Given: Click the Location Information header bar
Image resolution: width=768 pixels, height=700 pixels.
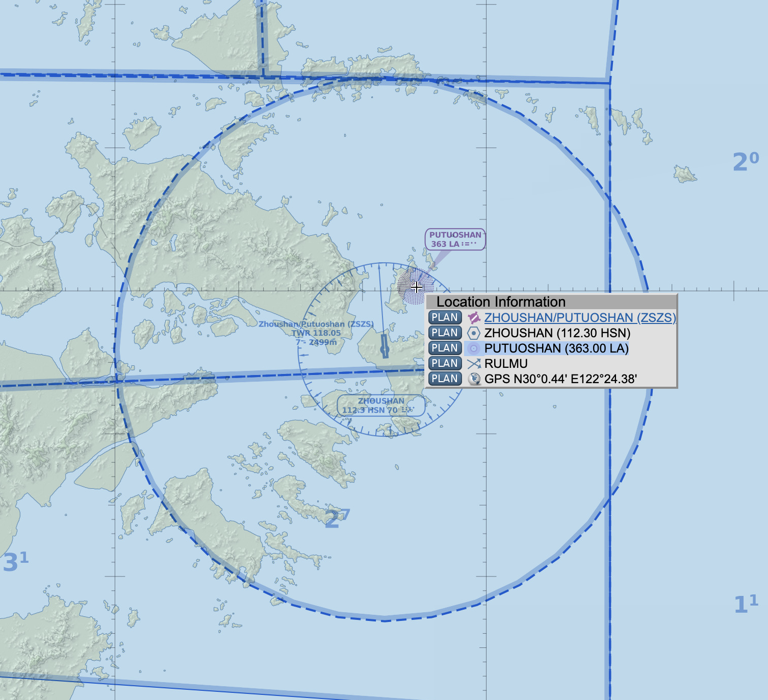Looking at the screenshot, I should coord(551,302).
